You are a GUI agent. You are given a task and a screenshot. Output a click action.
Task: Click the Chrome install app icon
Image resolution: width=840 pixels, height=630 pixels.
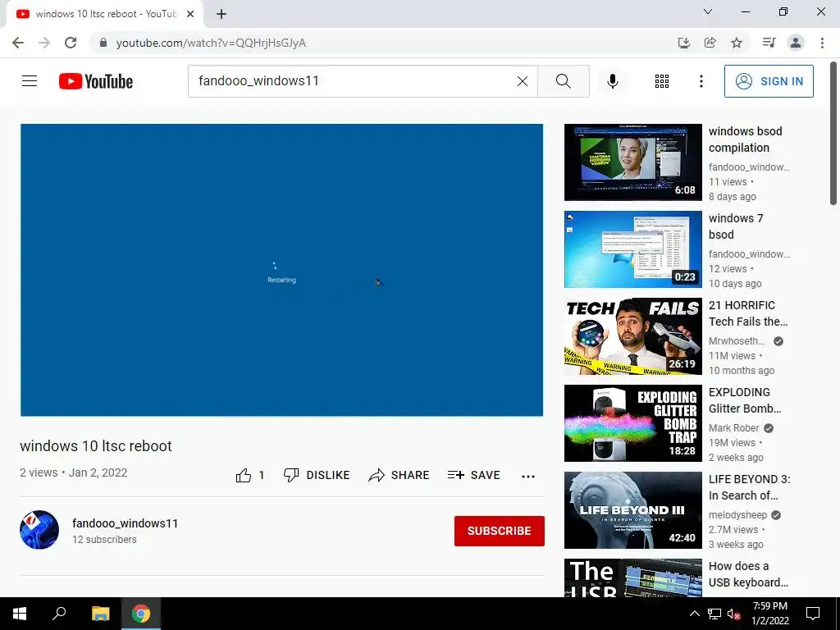(684, 43)
